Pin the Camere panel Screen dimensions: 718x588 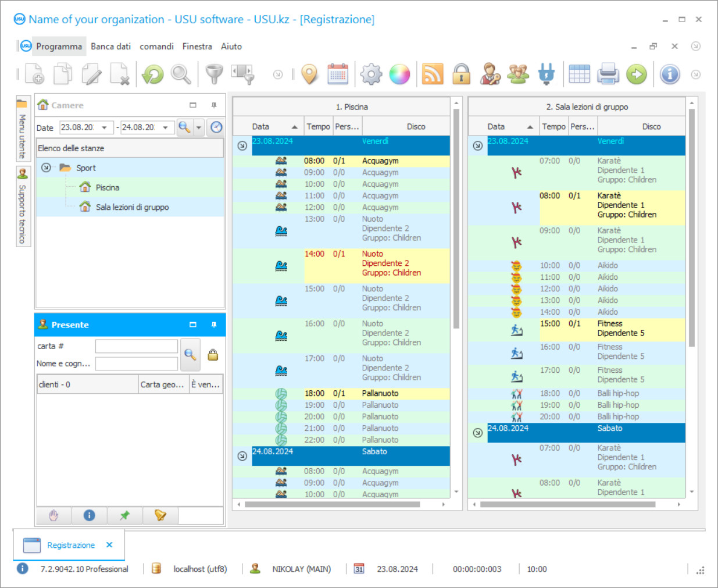pos(214,105)
